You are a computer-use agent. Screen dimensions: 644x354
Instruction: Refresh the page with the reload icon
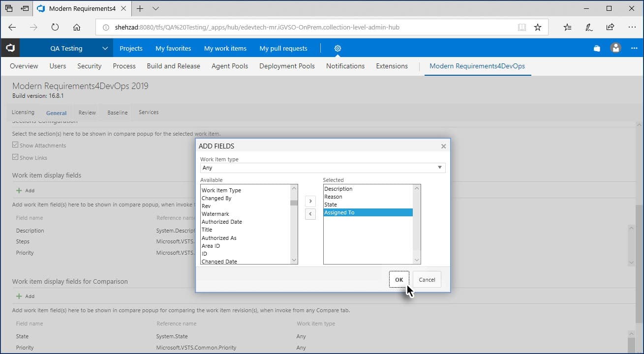pyautogui.click(x=55, y=28)
